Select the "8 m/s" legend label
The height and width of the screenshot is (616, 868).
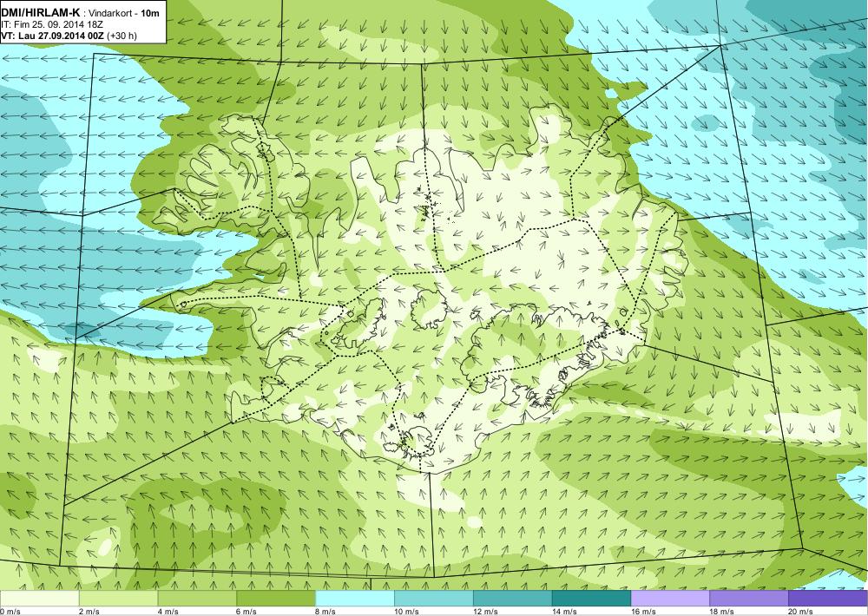click(x=326, y=612)
